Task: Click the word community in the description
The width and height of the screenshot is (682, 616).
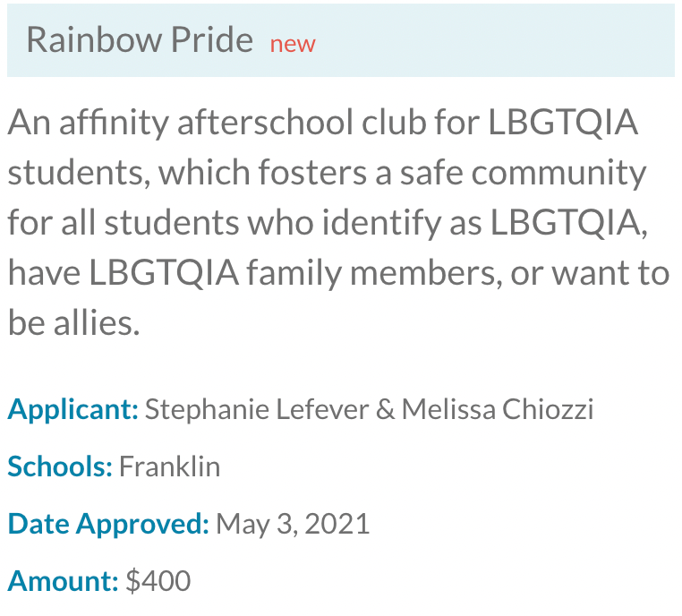Action: click(558, 174)
